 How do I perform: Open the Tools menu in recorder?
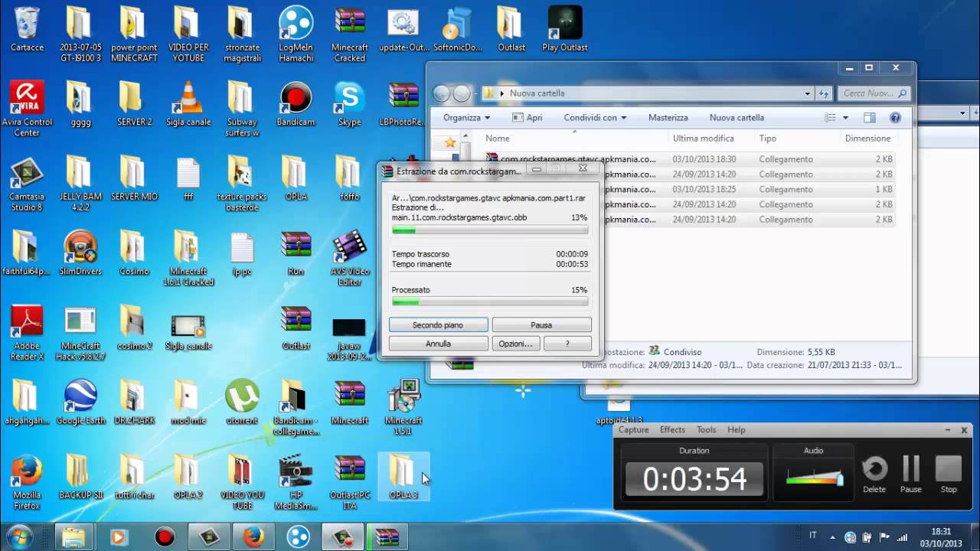(x=706, y=430)
